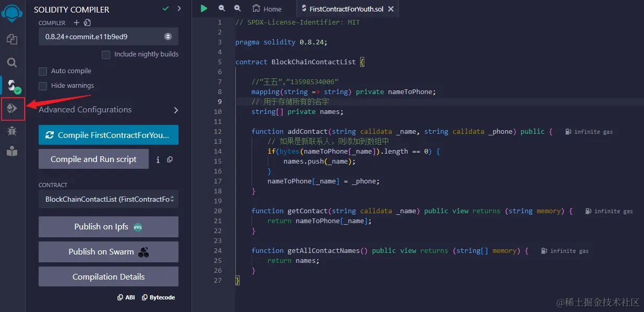Image resolution: width=644 pixels, height=312 pixels.
Task: Copy the script snippet icon next to info
Action: (170, 160)
